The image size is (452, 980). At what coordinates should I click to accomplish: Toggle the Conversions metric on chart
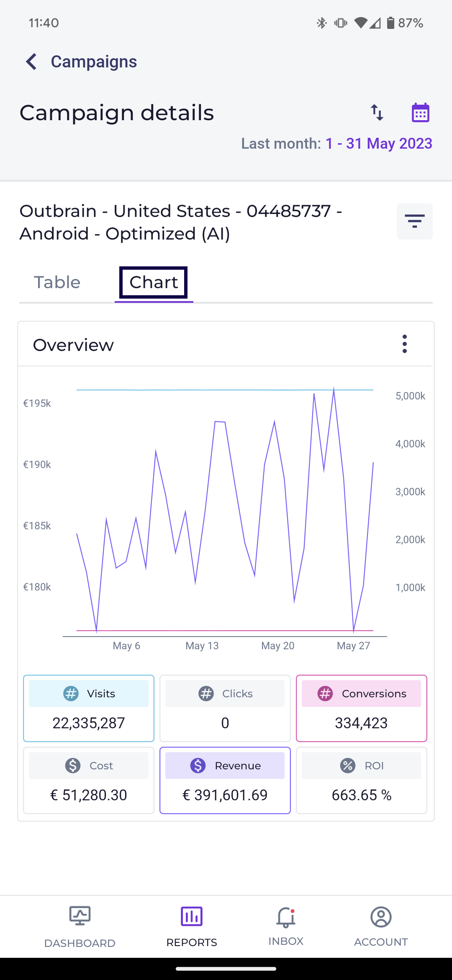[361, 708]
